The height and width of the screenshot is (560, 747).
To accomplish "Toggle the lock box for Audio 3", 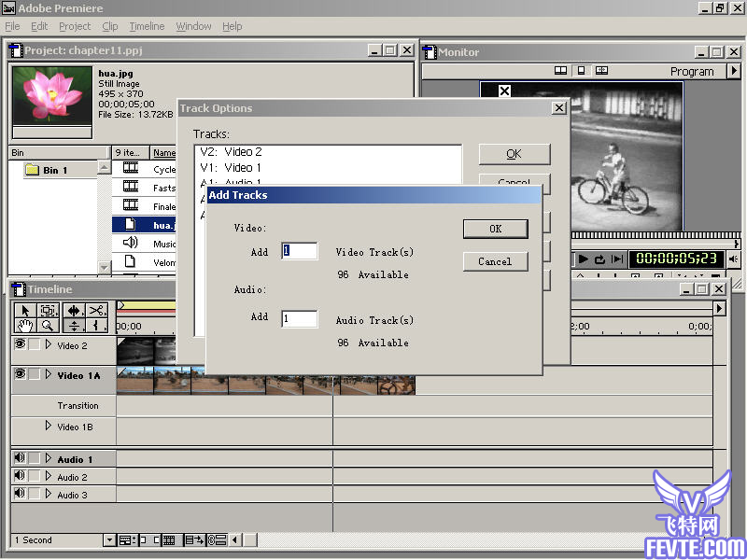I will pyautogui.click(x=35, y=494).
